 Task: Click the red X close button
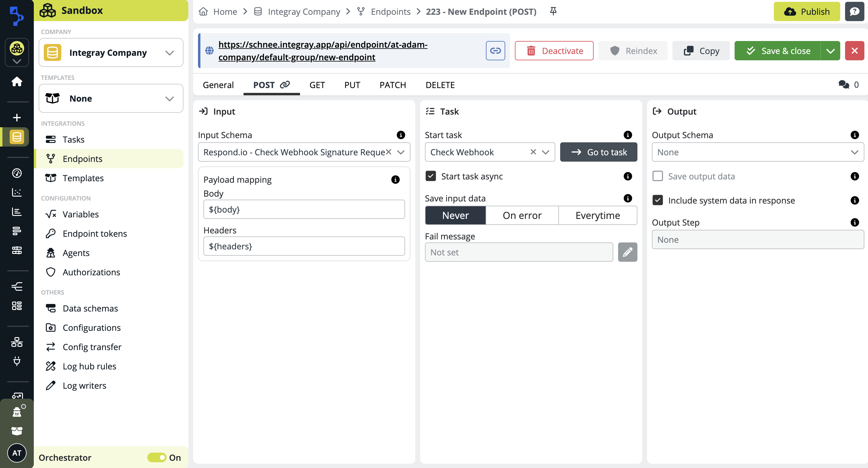pyautogui.click(x=854, y=51)
